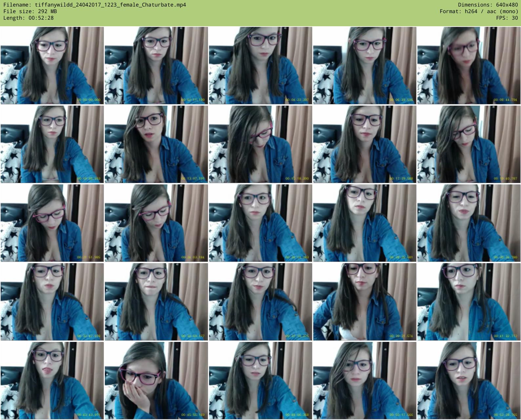
Task: Open the thumbnail stamped 00:17:29
Action: tap(365, 144)
